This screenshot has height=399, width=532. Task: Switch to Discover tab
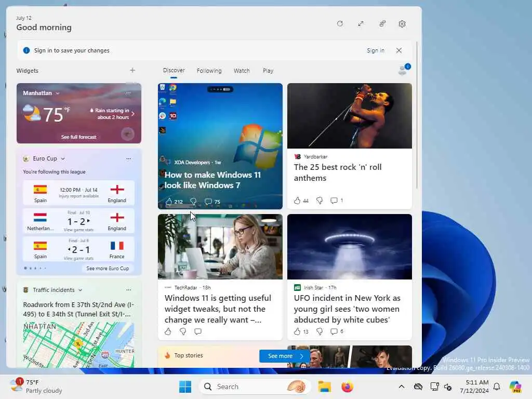174,71
